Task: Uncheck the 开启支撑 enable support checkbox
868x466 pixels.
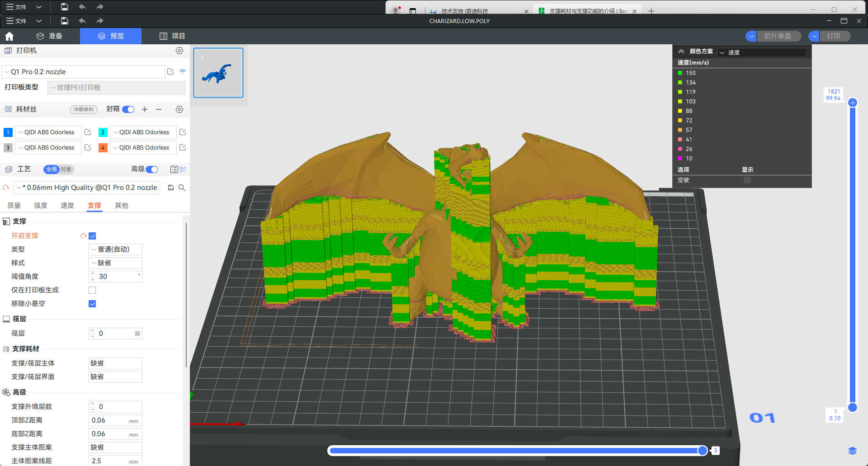Action: tap(92, 236)
